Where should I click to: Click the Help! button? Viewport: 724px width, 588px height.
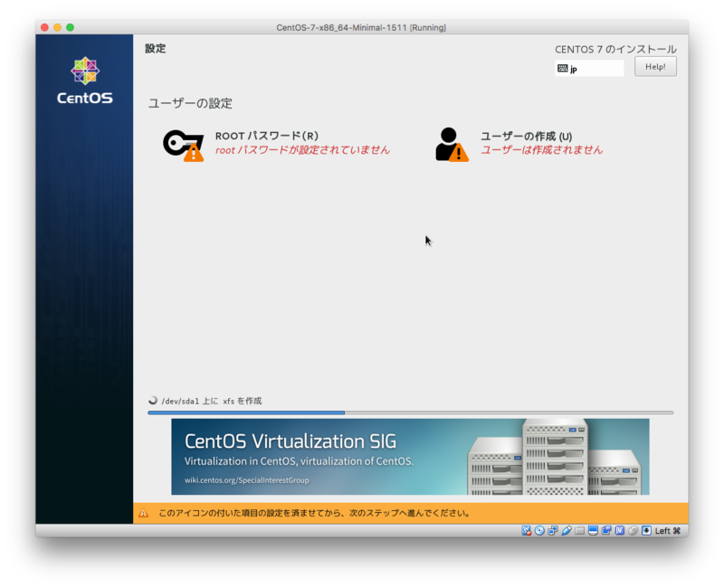655,66
